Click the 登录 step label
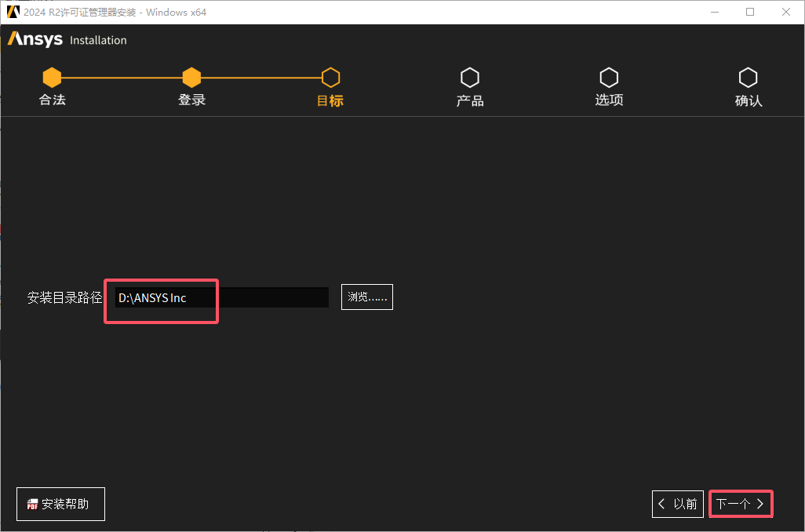Screen dimensions: 805x532 pos(192,100)
